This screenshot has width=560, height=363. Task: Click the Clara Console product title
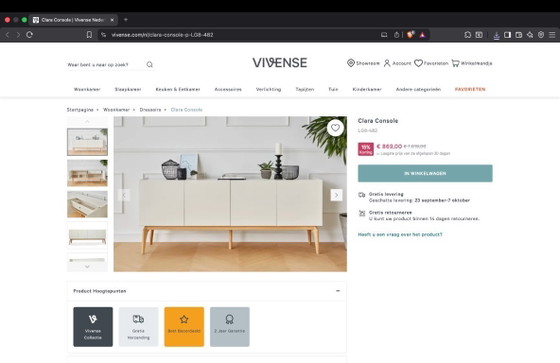click(x=378, y=121)
